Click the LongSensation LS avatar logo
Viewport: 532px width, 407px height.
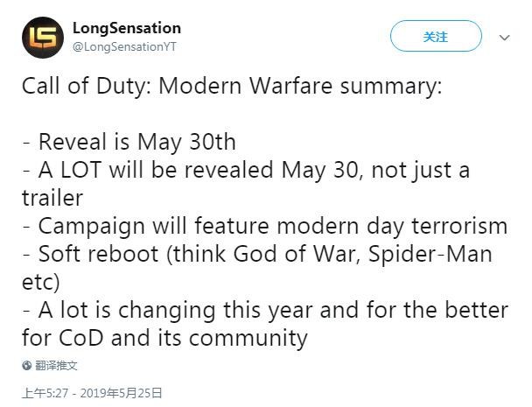[x=43, y=37]
